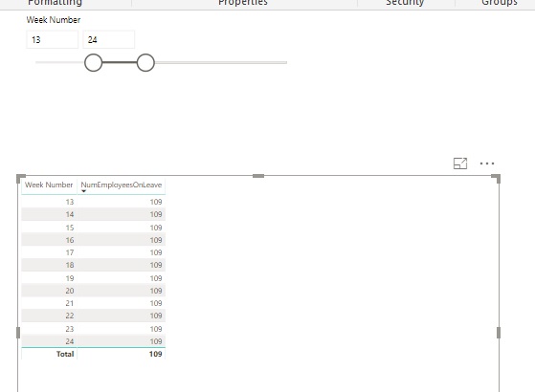Open the More options ellipsis menu

tap(487, 163)
